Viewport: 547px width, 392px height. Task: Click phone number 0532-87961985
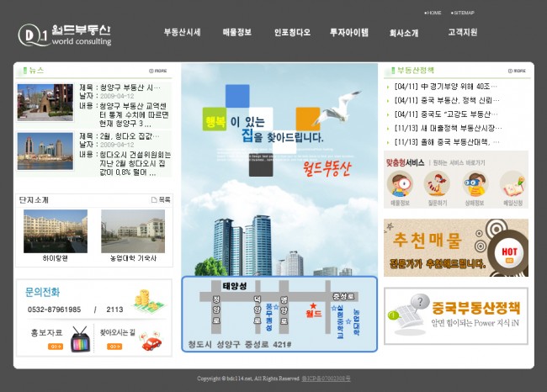(x=54, y=310)
